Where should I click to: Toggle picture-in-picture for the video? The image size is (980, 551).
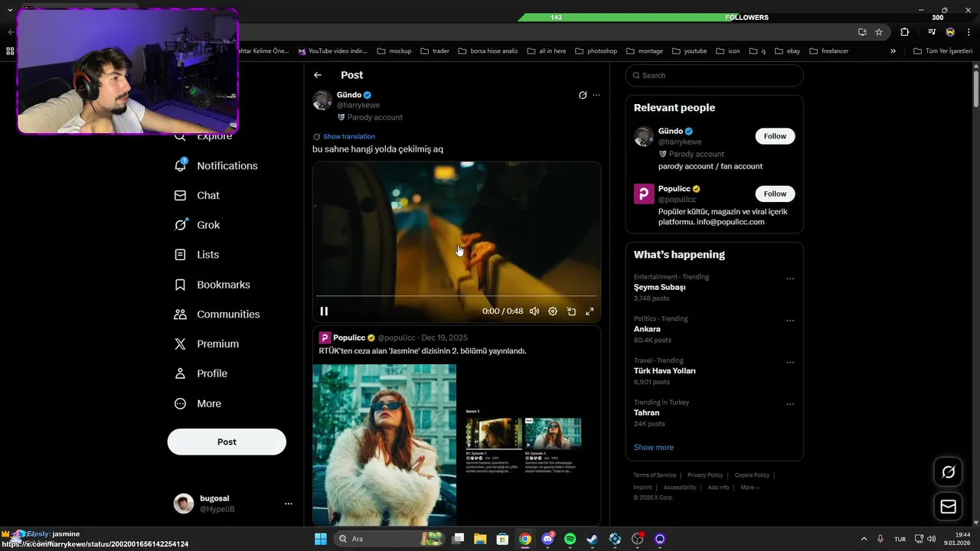click(571, 311)
